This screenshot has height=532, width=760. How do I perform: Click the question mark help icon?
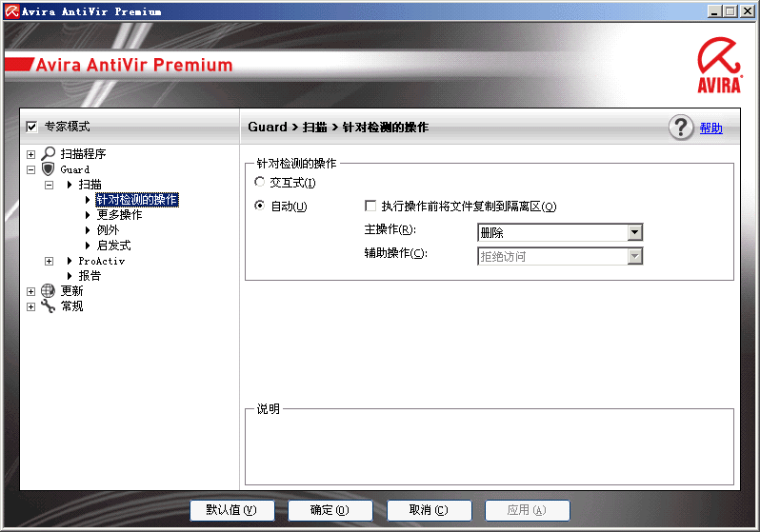(681, 128)
